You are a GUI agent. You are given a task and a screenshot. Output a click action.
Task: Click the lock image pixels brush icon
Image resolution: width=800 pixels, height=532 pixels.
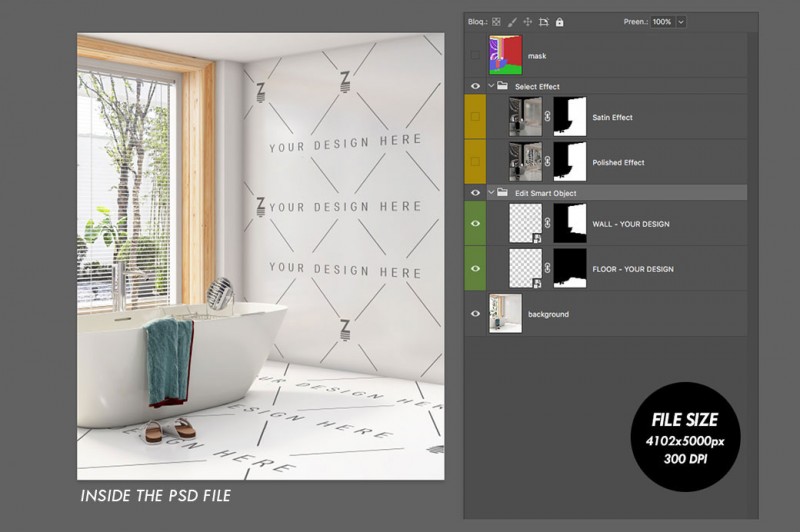tap(512, 21)
